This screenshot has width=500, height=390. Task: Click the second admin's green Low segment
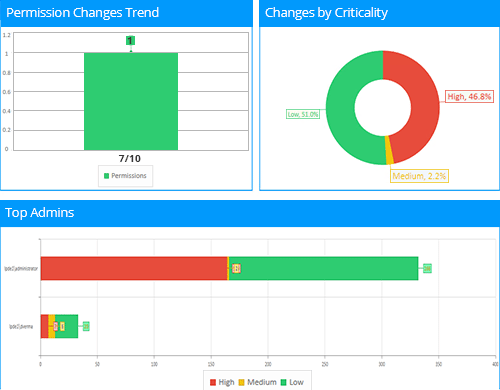click(x=67, y=326)
